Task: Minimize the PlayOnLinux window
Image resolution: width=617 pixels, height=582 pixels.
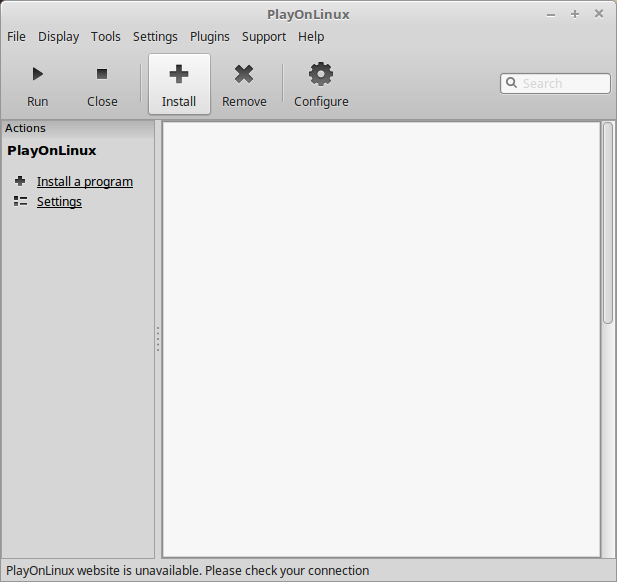Action: (551, 15)
